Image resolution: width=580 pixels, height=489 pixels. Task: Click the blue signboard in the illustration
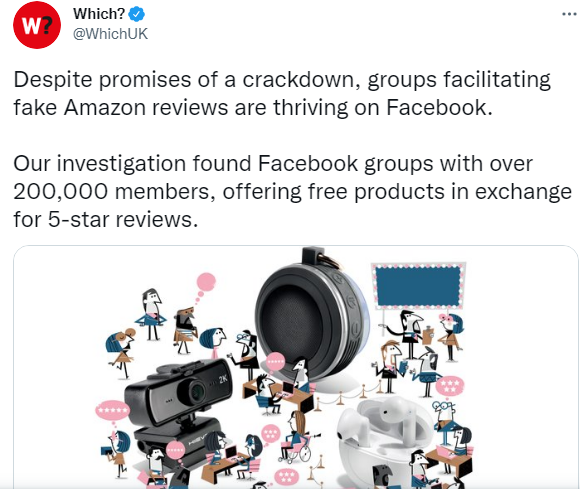[x=418, y=286]
